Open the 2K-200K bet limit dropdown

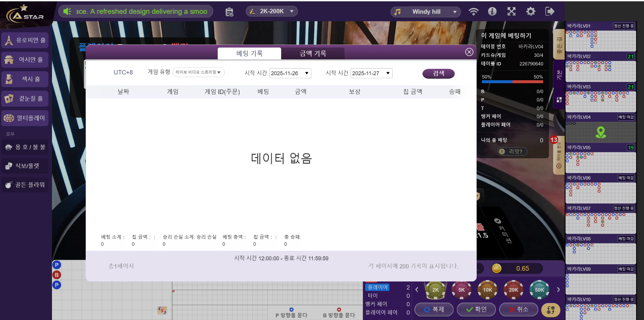[x=272, y=11]
